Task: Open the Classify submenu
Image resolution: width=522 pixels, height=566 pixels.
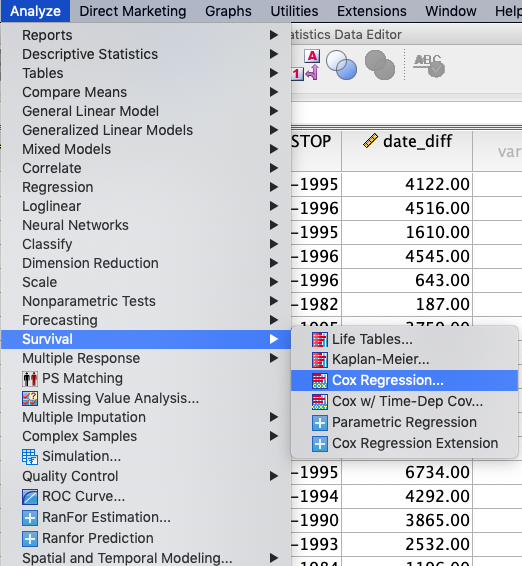Action: [x=146, y=244]
